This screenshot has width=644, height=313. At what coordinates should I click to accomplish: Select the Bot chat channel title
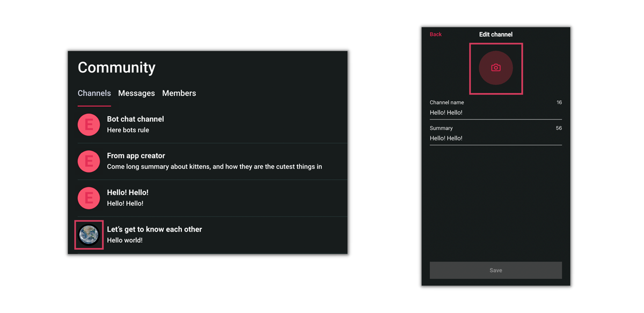135,119
